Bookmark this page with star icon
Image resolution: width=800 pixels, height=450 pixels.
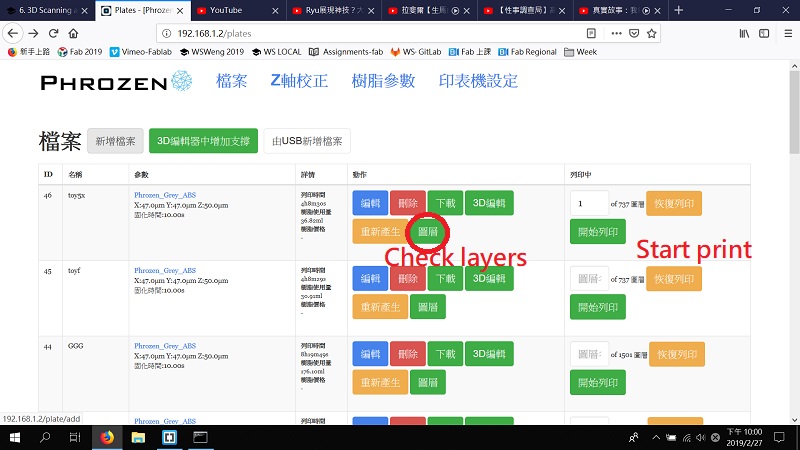coord(651,33)
